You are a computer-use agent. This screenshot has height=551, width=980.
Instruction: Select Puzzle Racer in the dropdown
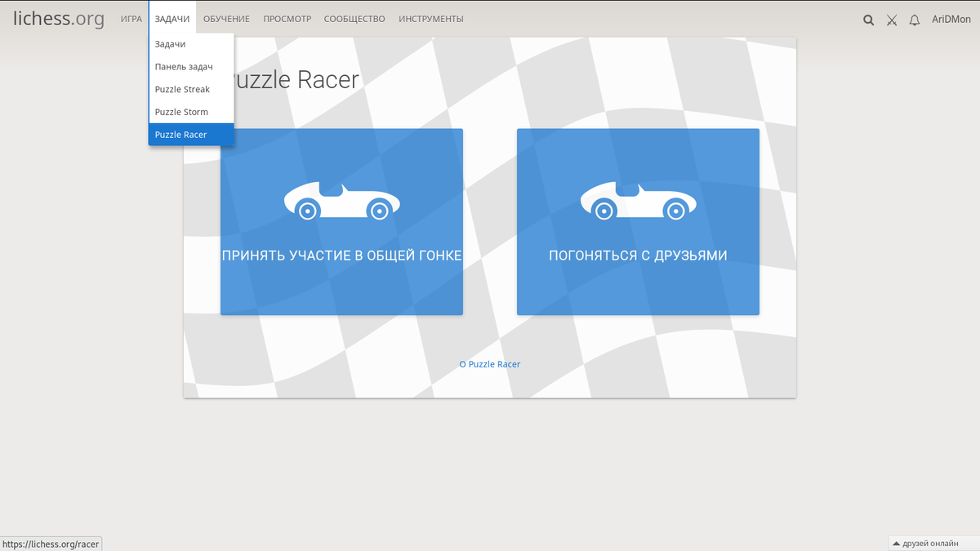click(x=191, y=135)
